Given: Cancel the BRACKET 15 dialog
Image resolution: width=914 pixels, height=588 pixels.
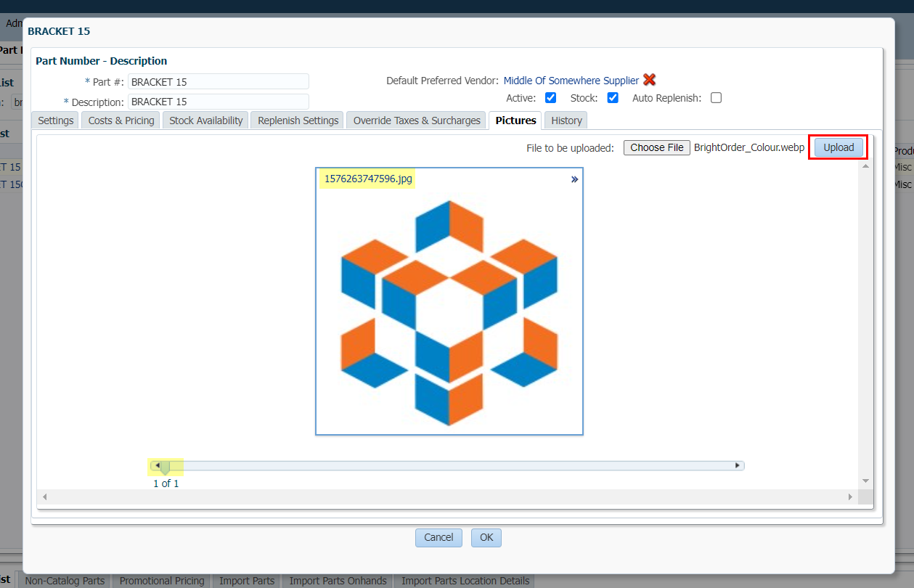Looking at the screenshot, I should coord(438,537).
